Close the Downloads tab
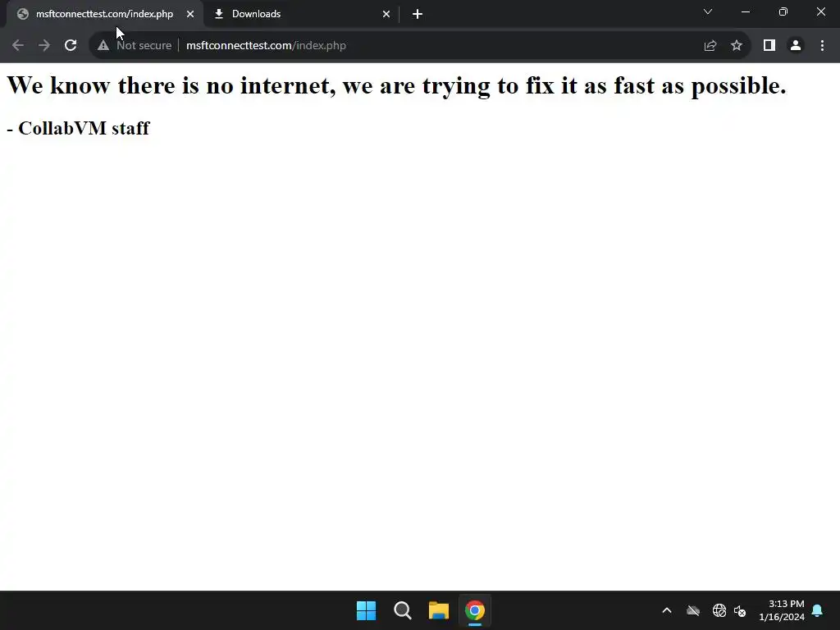 coord(386,14)
